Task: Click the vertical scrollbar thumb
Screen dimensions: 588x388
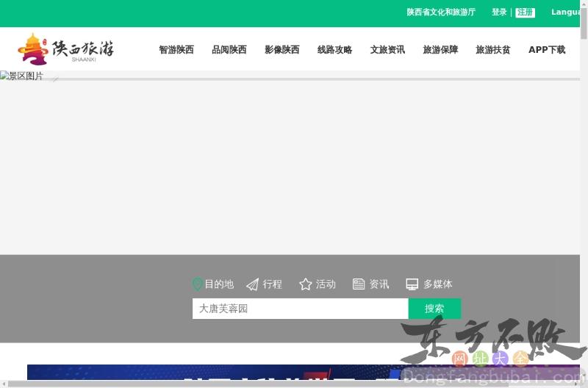Action: click(x=584, y=24)
